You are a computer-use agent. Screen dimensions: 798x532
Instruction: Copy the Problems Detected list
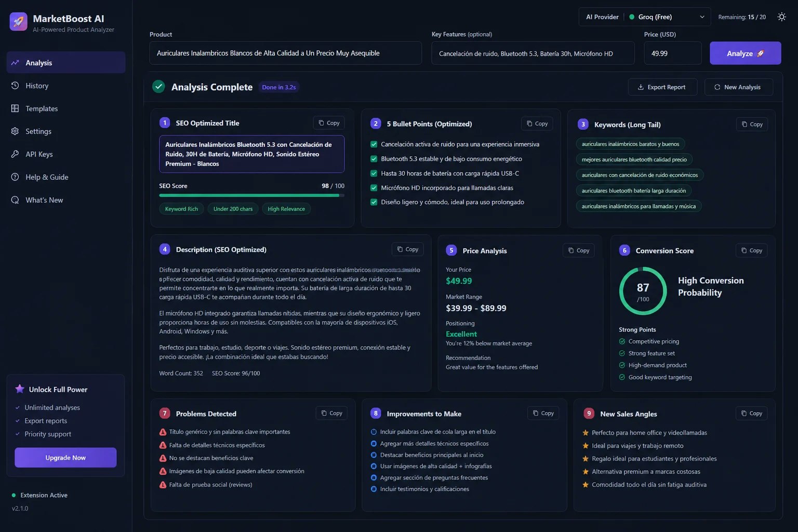331,413
